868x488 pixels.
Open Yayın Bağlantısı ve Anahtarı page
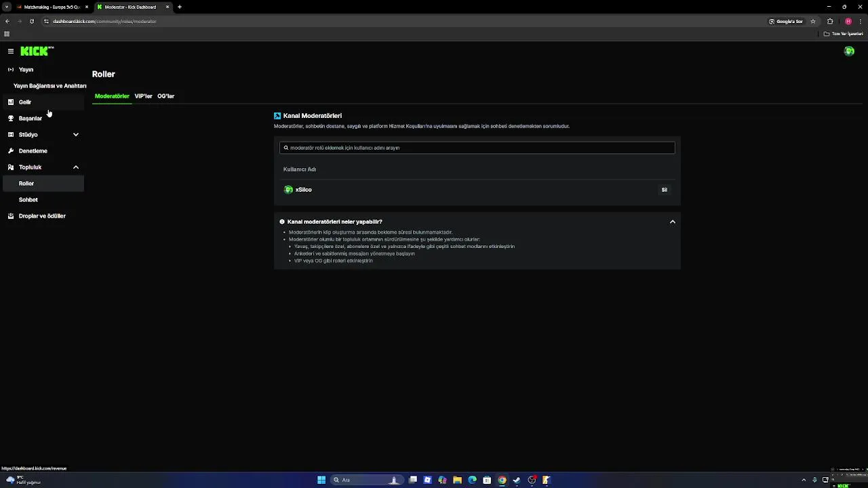[x=50, y=85]
